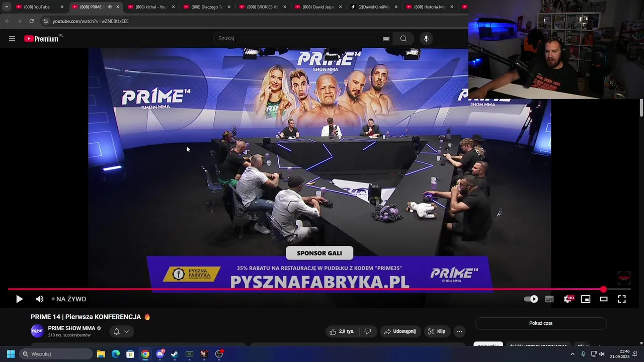The width and height of the screenshot is (644, 362).
Task: Open Steam from taskbar
Action: click(175, 354)
